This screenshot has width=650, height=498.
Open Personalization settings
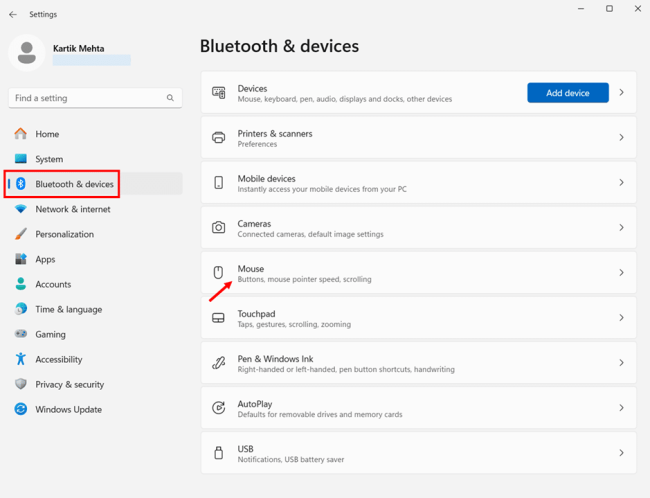[x=95, y=234]
